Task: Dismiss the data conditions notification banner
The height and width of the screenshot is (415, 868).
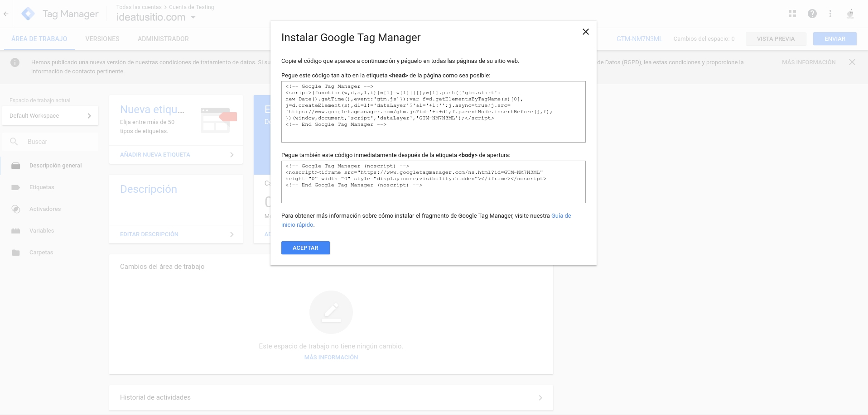Action: coord(852,62)
